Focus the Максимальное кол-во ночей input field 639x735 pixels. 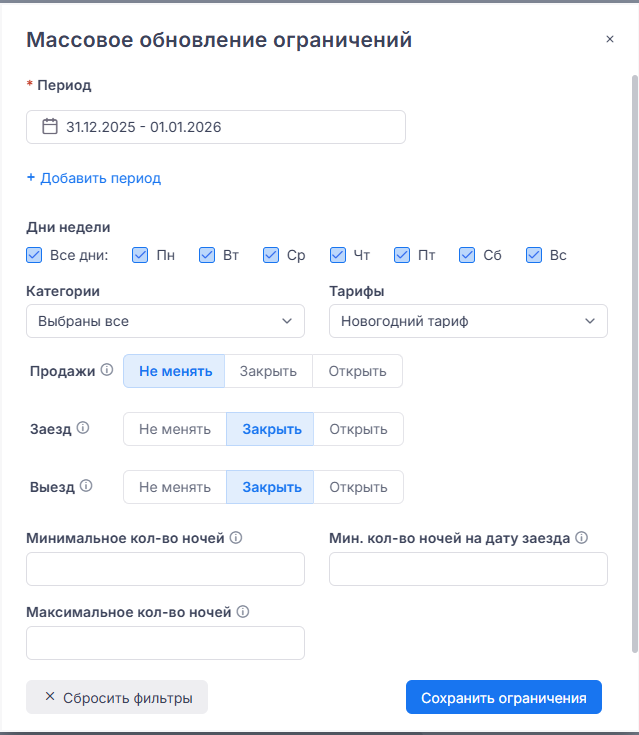tap(165, 643)
